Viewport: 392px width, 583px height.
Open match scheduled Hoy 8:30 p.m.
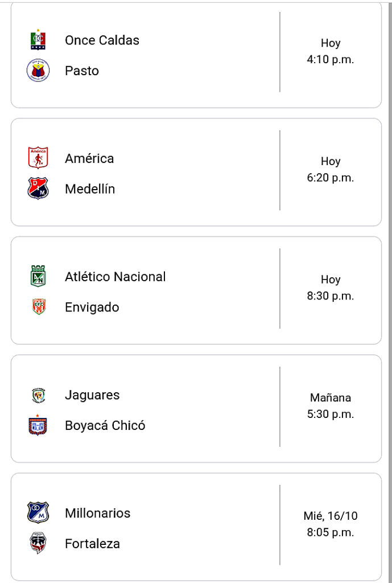click(x=196, y=290)
